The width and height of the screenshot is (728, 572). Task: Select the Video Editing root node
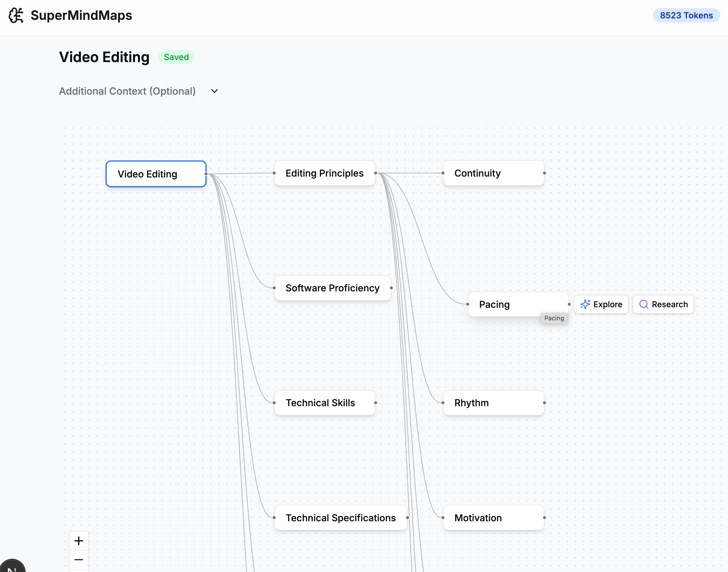click(156, 174)
